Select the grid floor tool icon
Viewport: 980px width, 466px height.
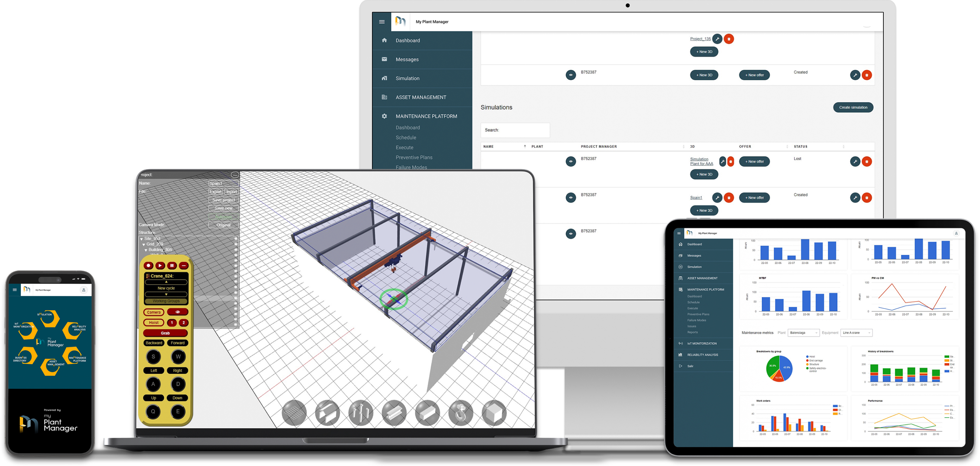tap(294, 413)
